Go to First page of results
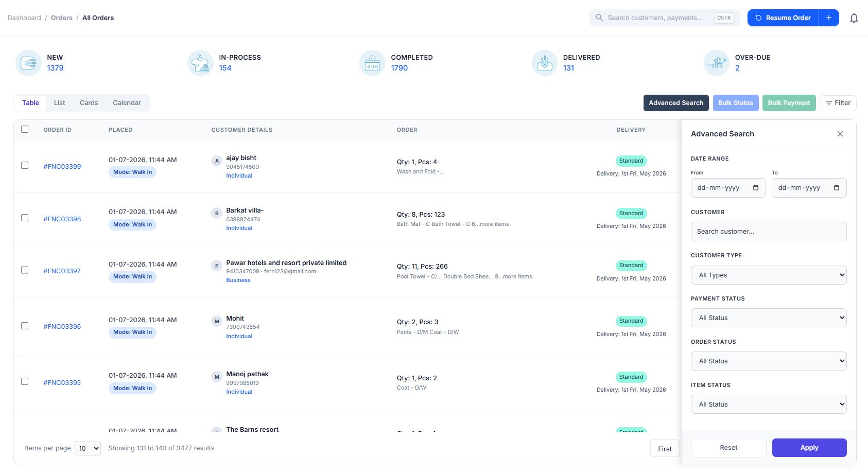Screen dimensions: 868x475 [665, 449]
